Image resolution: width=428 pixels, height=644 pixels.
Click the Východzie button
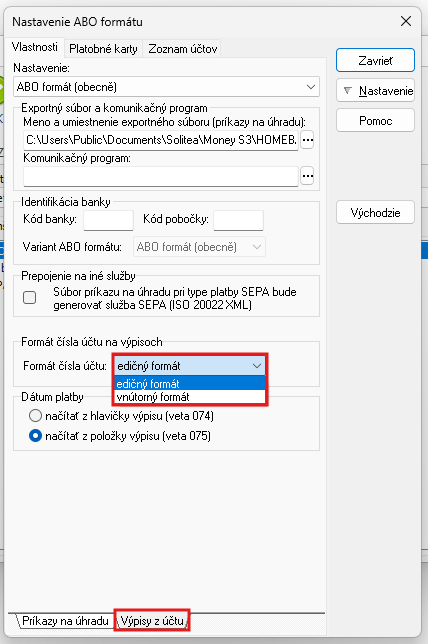point(375,212)
